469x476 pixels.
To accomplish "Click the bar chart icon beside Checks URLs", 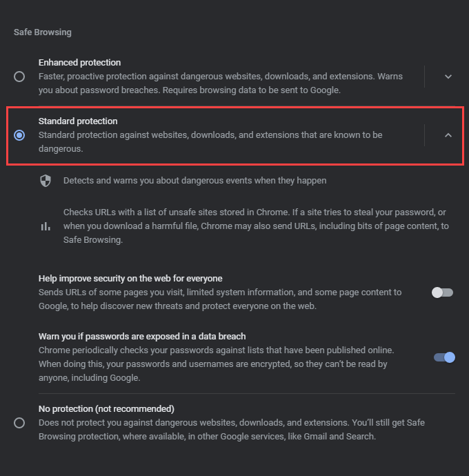I will [x=46, y=226].
